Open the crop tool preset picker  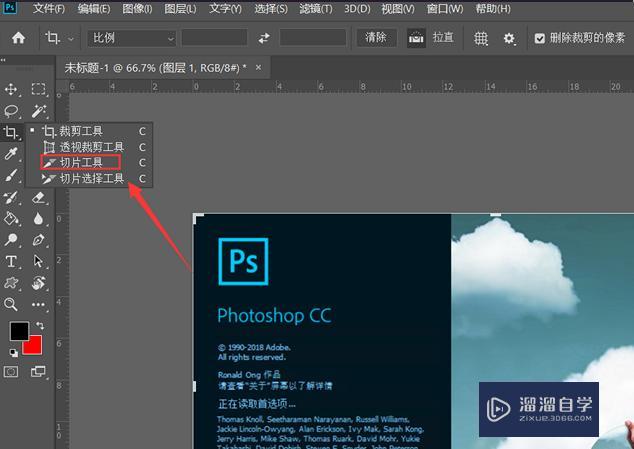coord(59,38)
